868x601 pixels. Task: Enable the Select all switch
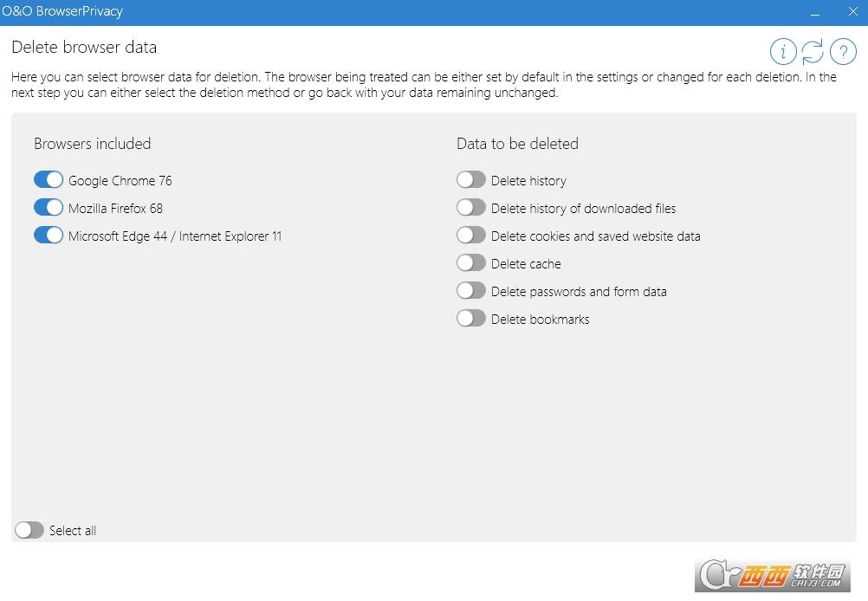pyautogui.click(x=29, y=530)
